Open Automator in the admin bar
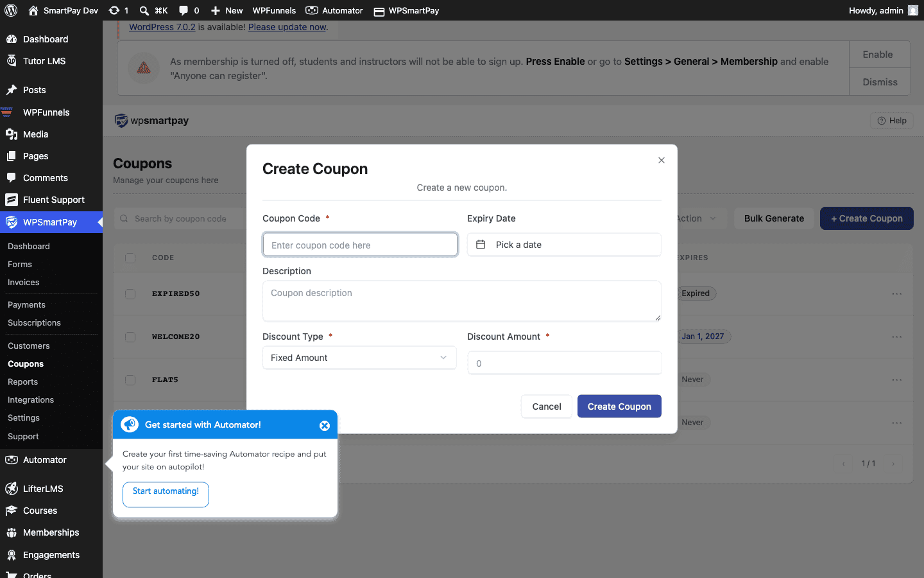 [x=334, y=10]
